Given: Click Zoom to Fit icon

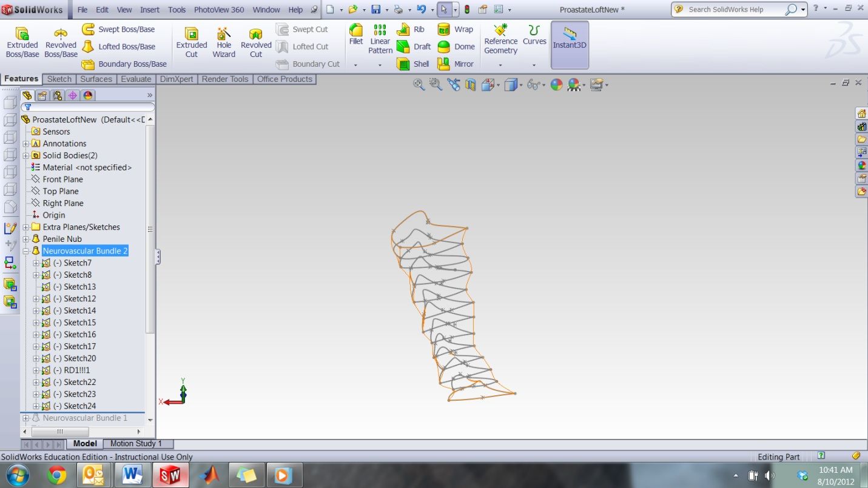Looking at the screenshot, I should [419, 85].
